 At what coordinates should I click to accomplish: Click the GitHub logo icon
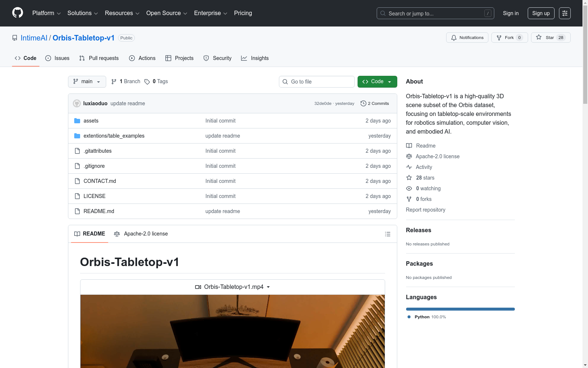pos(18,13)
